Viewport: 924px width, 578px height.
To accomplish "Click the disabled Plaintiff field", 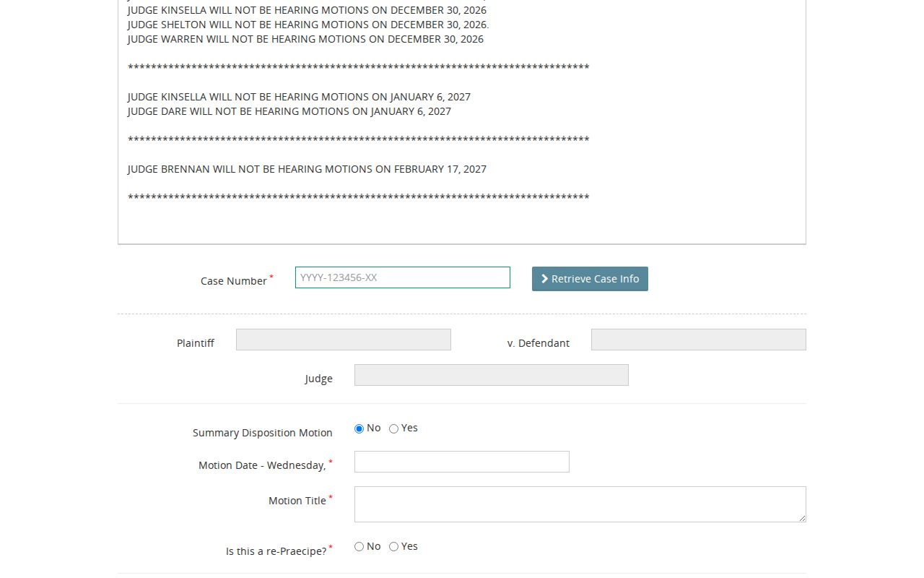I will 344,340.
